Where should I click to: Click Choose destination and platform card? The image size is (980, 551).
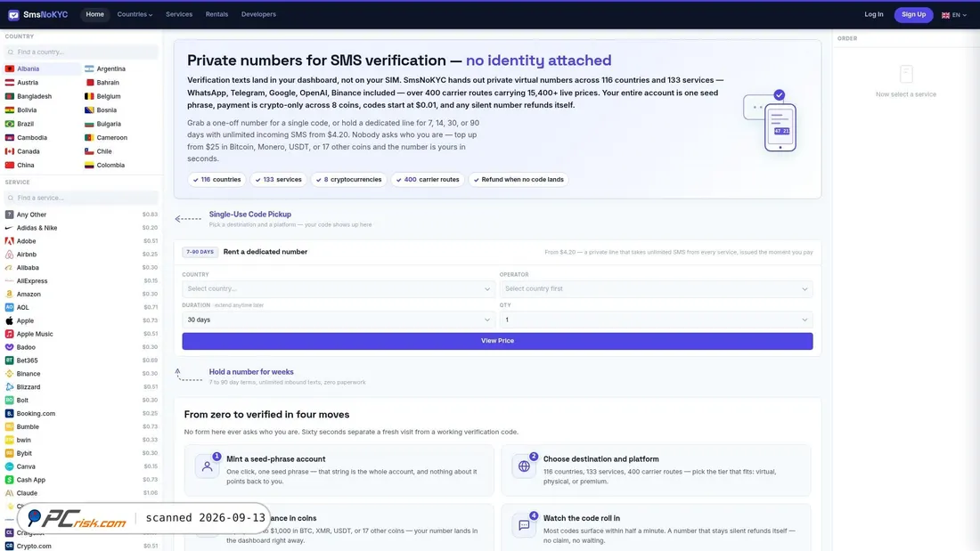click(x=657, y=470)
